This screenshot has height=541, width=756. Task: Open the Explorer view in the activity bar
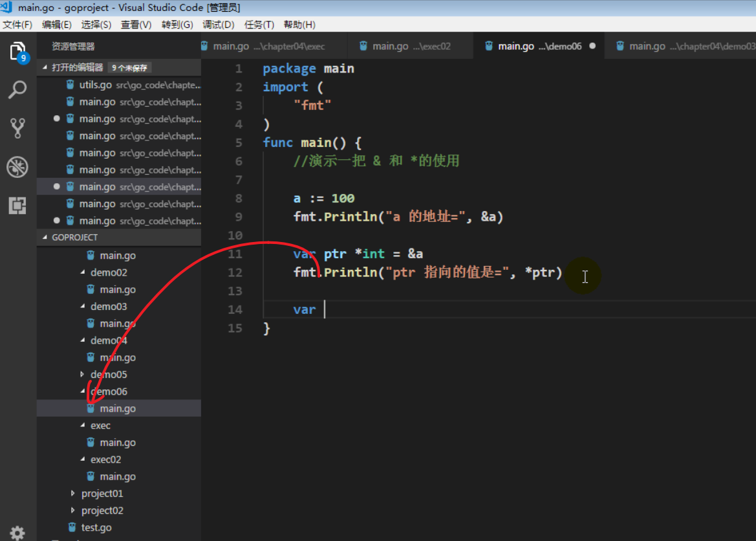point(18,52)
